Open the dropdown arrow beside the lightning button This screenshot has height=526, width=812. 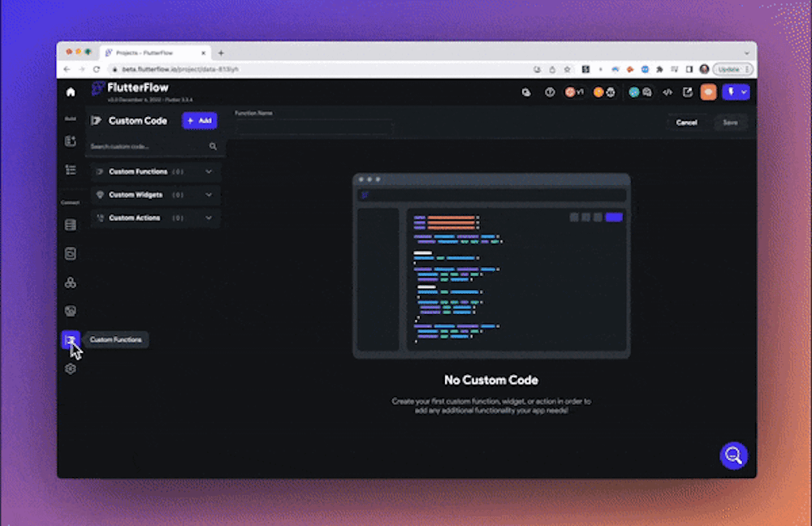pos(744,93)
